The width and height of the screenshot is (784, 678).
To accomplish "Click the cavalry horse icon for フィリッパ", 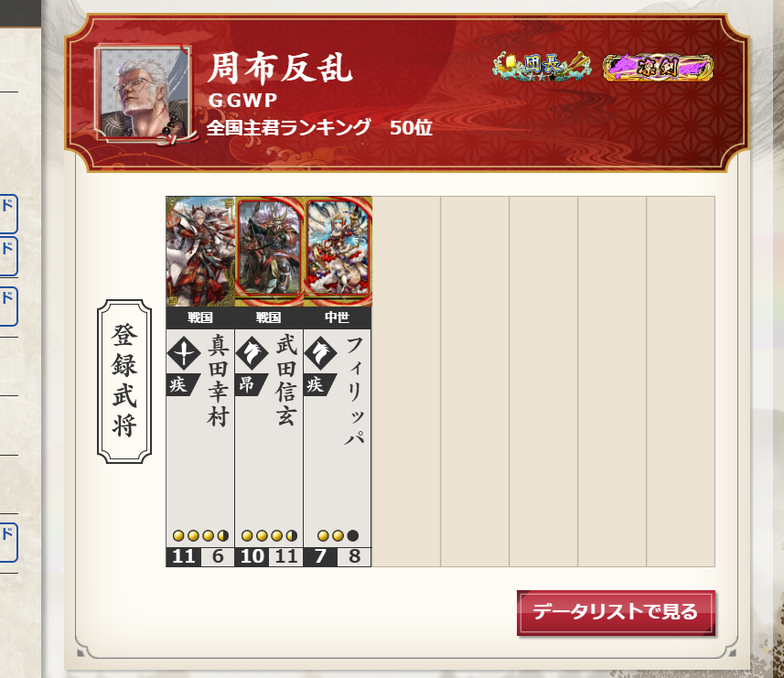I will tap(320, 353).
